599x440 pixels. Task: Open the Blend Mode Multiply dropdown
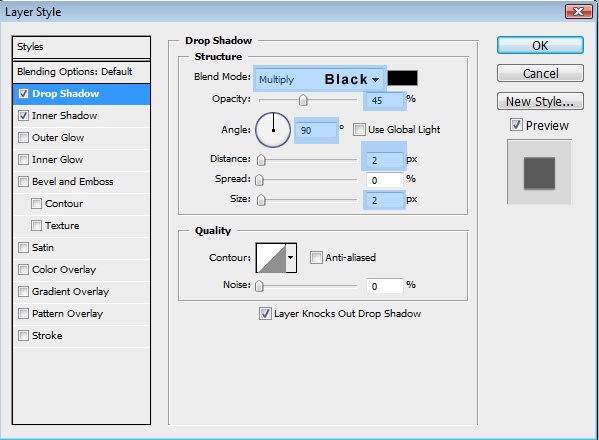[320, 79]
